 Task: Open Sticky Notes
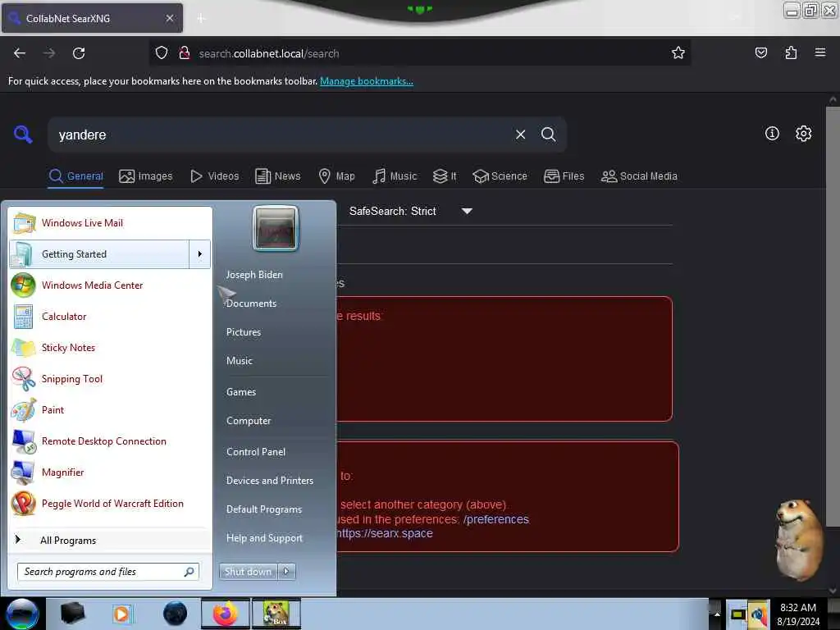click(x=110, y=347)
